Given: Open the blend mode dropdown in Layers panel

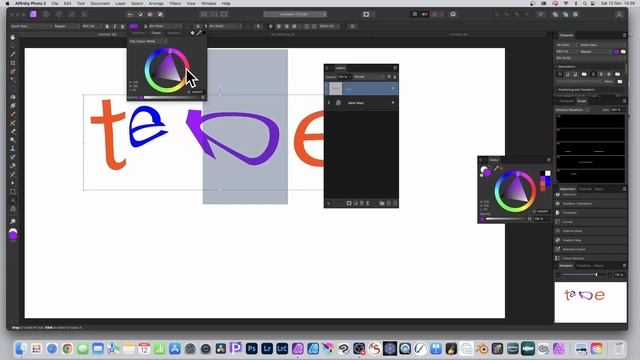Looking at the screenshot, I should click(x=369, y=77).
